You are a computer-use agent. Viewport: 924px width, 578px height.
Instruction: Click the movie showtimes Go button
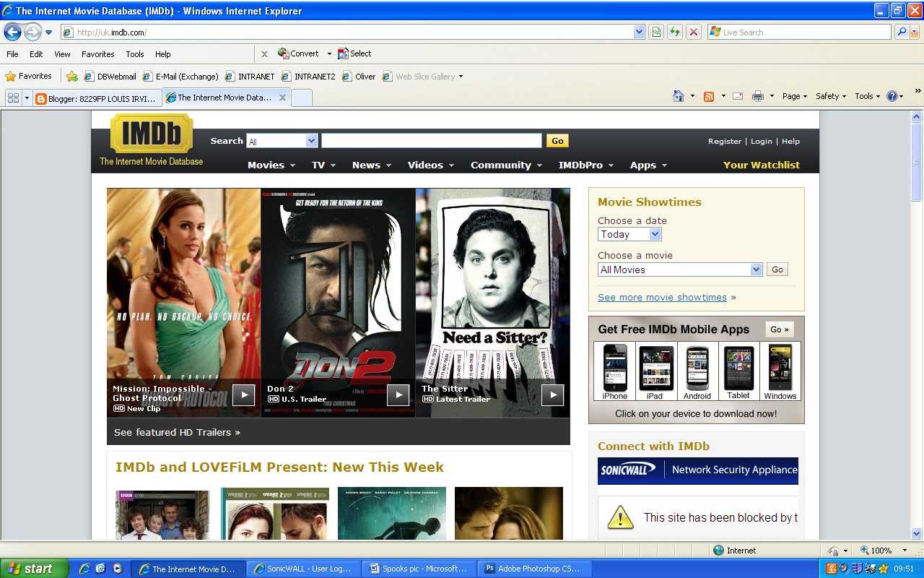coord(777,269)
